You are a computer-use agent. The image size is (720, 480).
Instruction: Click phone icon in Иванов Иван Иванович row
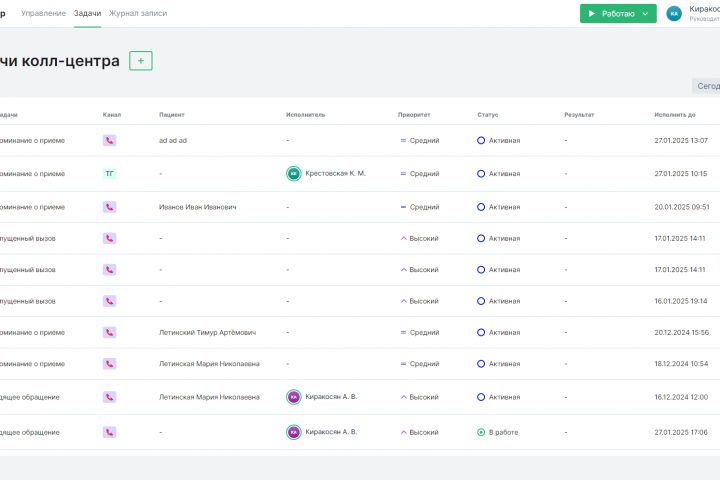pyautogui.click(x=110, y=207)
